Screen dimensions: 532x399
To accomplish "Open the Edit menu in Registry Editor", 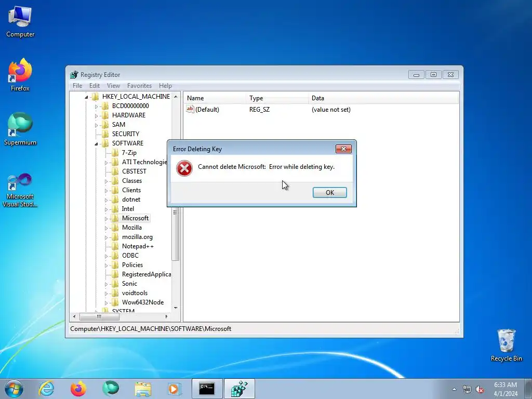I will point(95,86).
